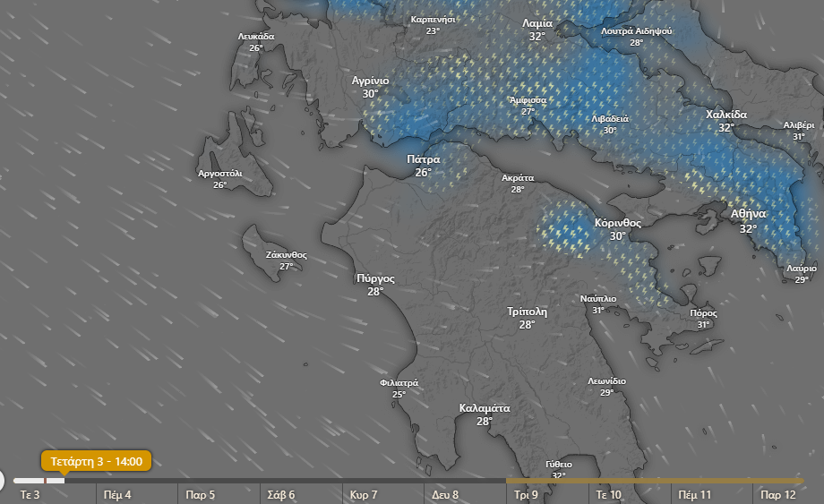Select Παρ 12 at the timeline end
Viewport: 824px width, 504px height.
[x=777, y=495]
